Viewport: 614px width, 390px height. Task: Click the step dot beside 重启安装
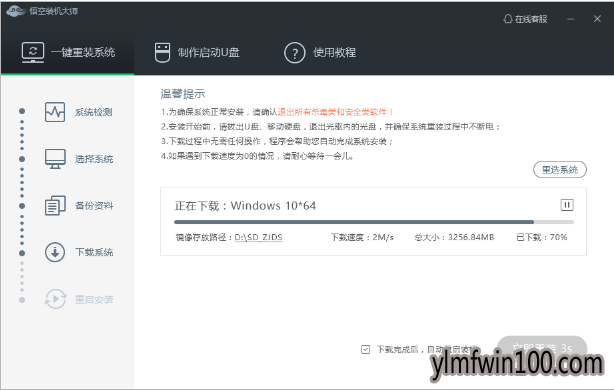pos(22,300)
